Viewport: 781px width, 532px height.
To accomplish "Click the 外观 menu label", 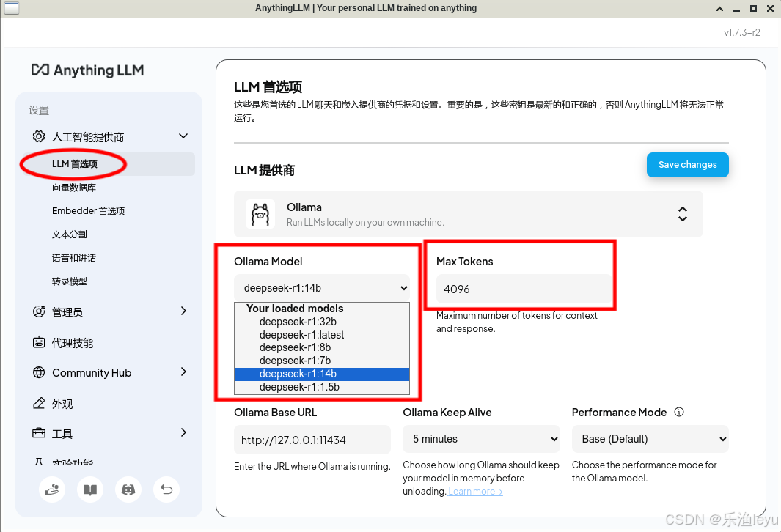I will tap(62, 404).
